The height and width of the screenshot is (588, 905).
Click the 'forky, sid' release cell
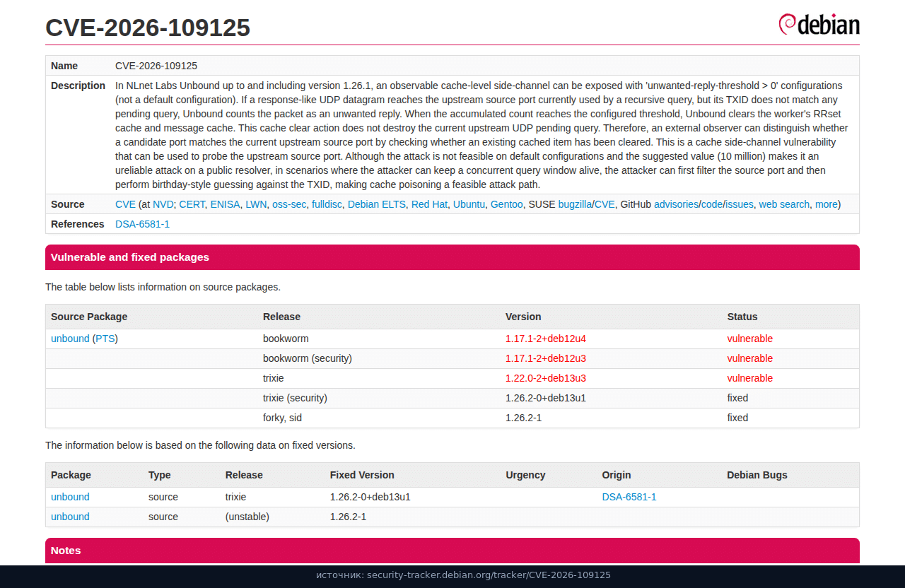282,418
